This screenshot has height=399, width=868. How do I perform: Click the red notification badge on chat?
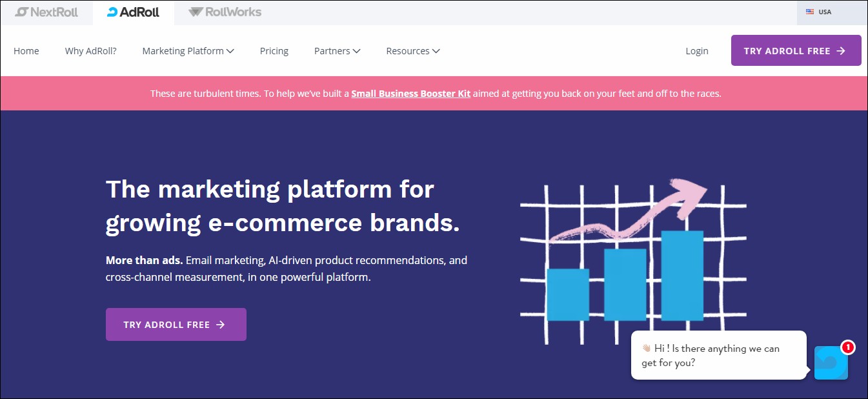(848, 347)
